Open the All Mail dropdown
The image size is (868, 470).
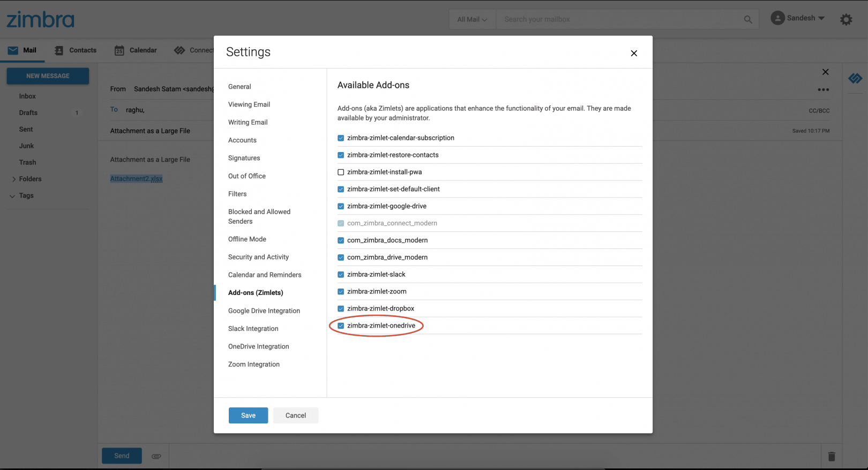click(472, 19)
